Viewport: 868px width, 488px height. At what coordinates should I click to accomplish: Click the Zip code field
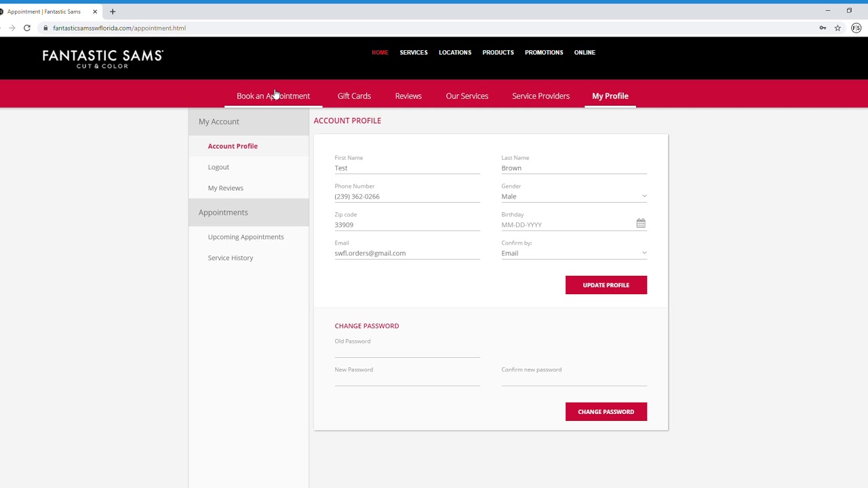click(407, 225)
